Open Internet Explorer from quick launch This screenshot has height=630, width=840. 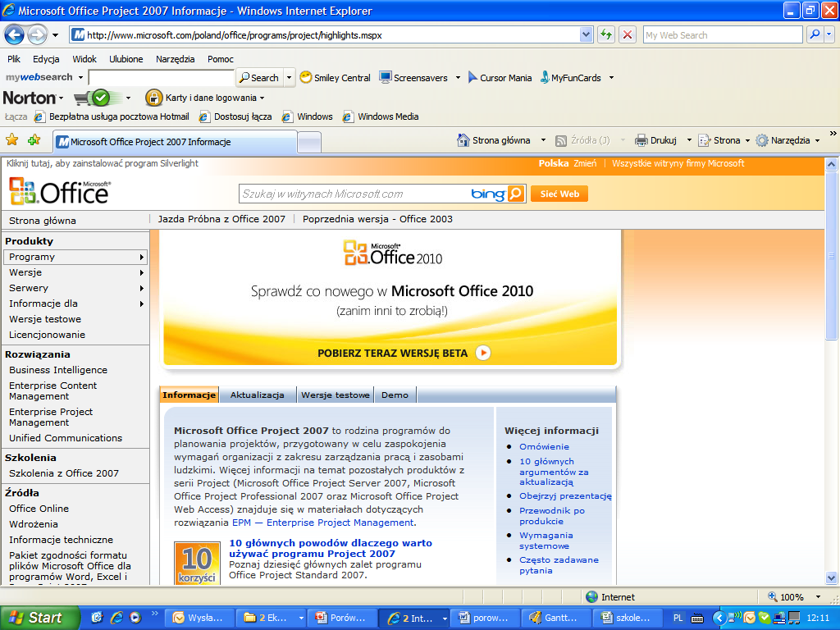pos(116,618)
